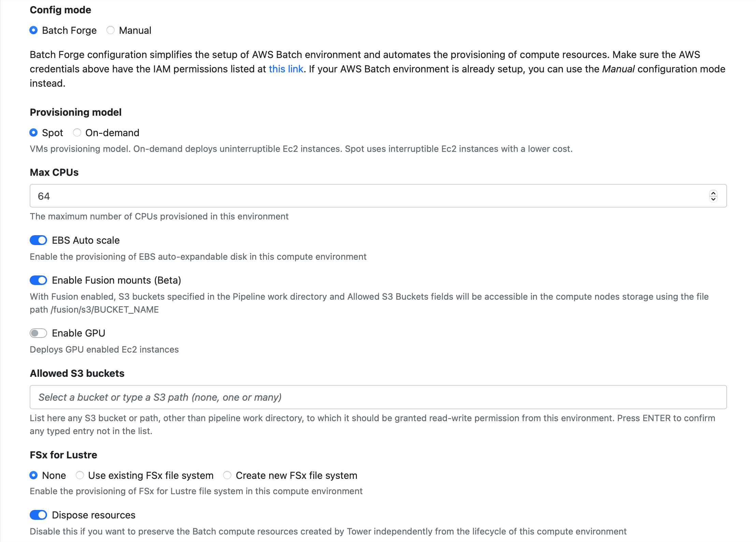Decrease Max CPUs with the down arrow

coord(713,199)
